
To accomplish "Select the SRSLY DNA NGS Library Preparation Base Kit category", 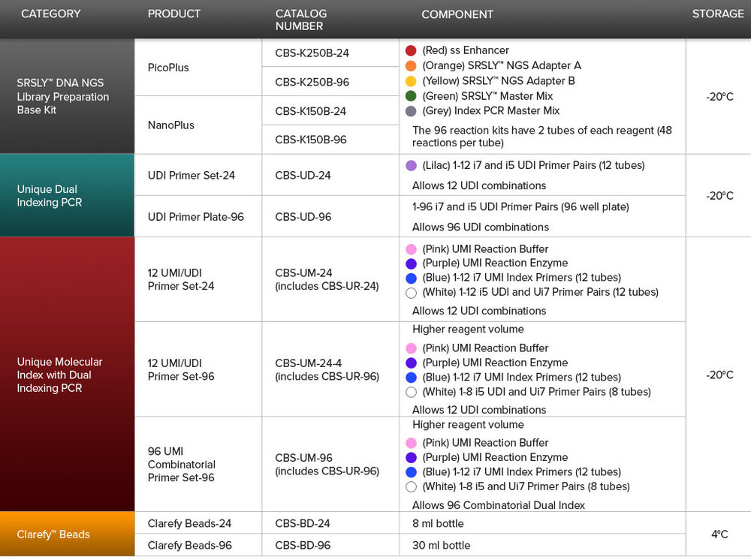I will pos(67,96).
